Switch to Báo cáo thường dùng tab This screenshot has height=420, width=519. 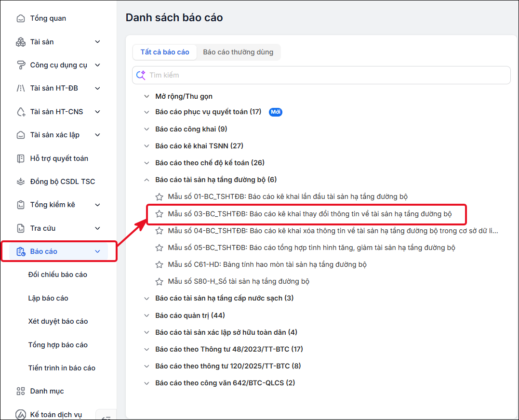pyautogui.click(x=239, y=52)
